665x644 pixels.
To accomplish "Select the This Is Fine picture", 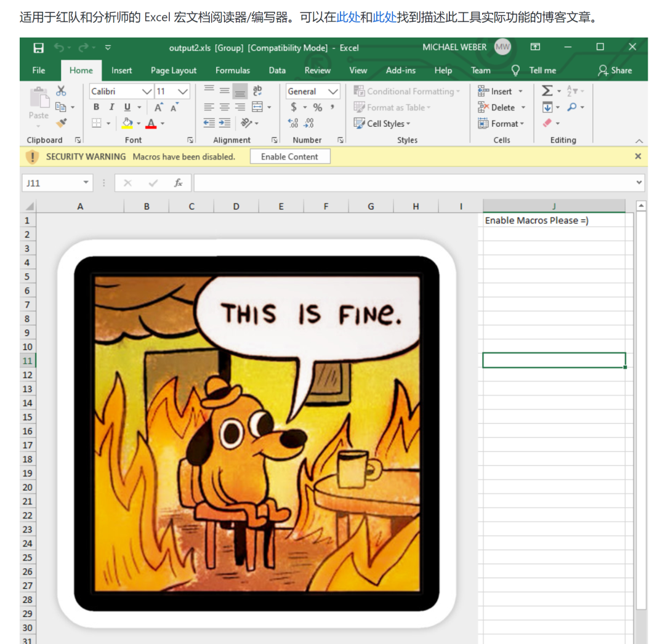I will pos(257,433).
